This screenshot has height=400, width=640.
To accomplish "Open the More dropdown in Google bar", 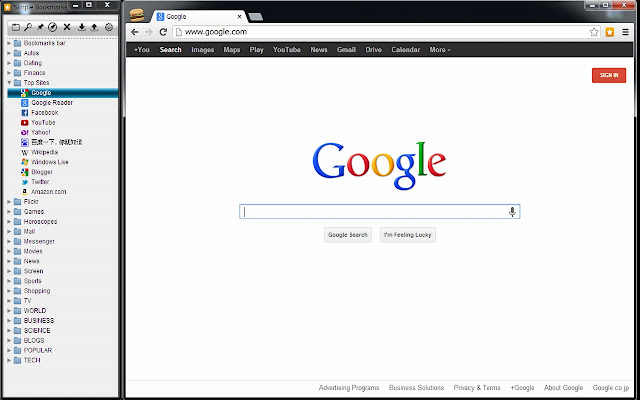I will [440, 50].
